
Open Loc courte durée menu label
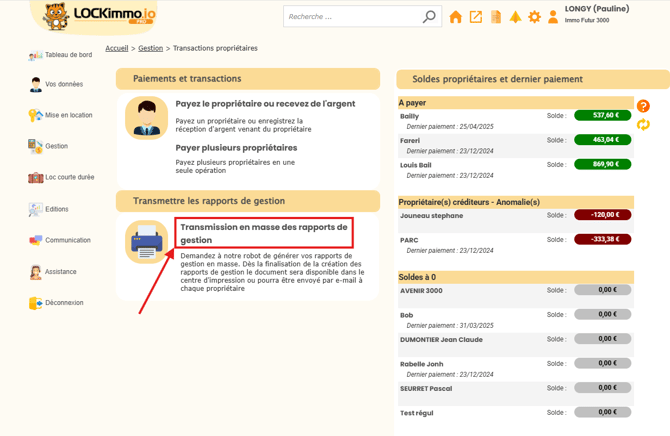click(x=70, y=177)
